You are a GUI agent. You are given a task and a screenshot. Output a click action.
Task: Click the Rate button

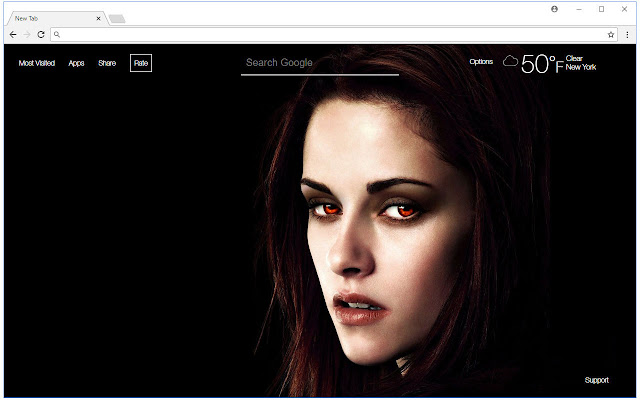pyautogui.click(x=141, y=63)
